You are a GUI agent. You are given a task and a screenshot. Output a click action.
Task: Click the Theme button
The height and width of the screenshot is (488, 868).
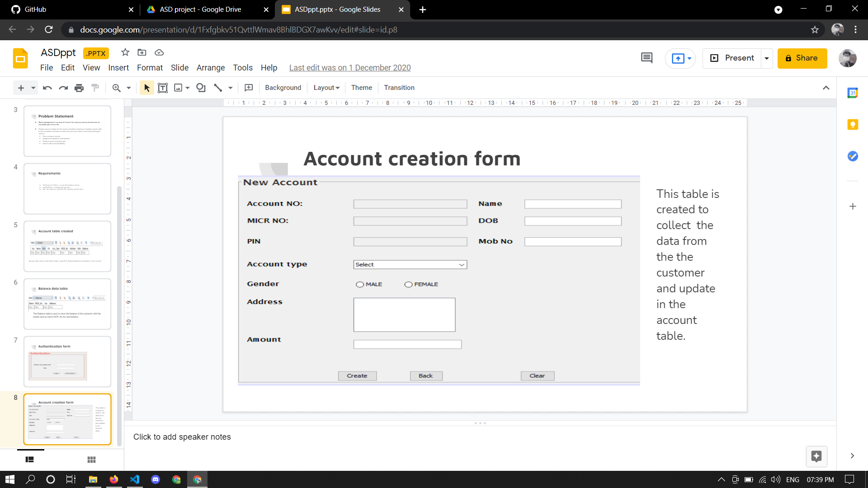(x=362, y=88)
